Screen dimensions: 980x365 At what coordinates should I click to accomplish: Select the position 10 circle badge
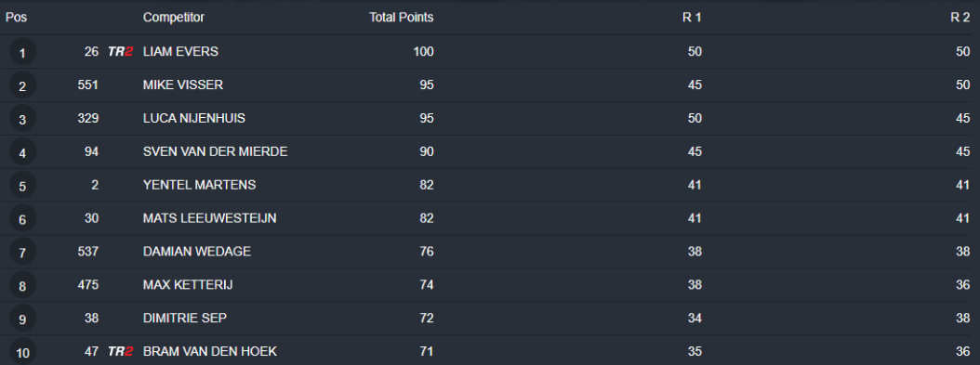[22, 352]
